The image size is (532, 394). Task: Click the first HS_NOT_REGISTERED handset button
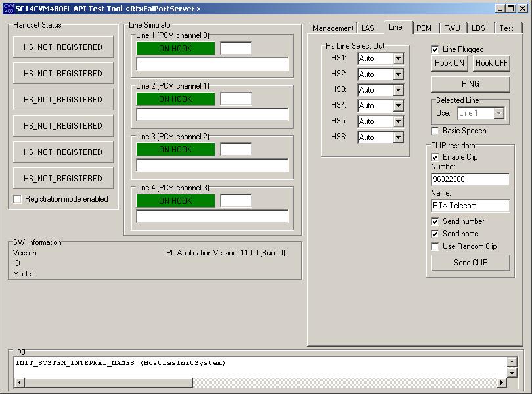(63, 47)
